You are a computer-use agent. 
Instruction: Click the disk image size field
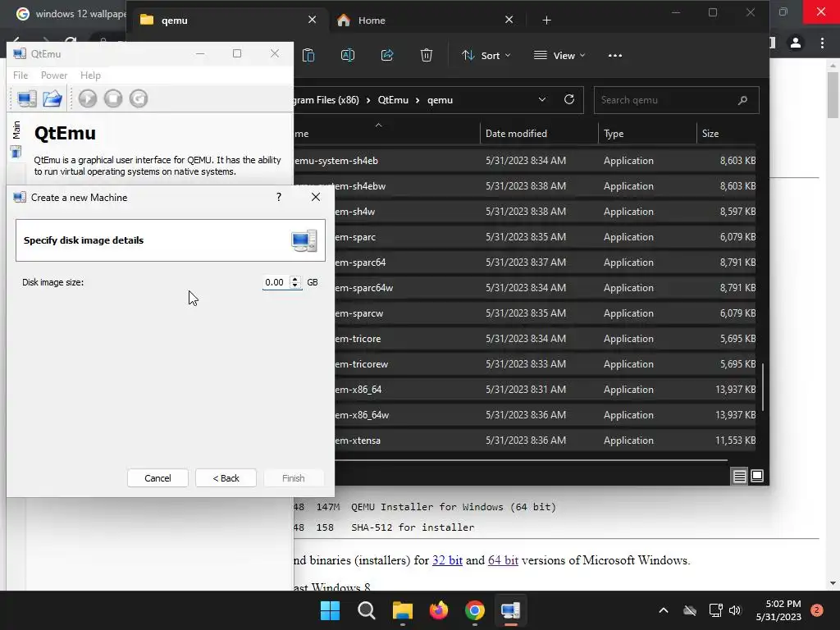coord(276,282)
